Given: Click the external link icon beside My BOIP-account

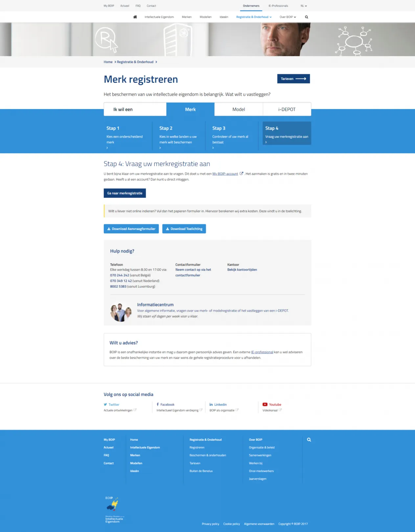Looking at the screenshot, I should click(x=241, y=174).
